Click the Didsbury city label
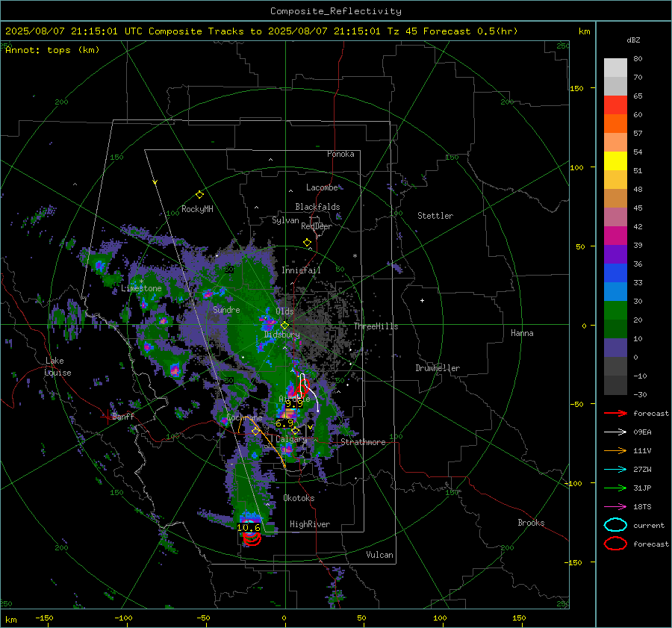Screen dimensions: 672x628 pos(281,335)
